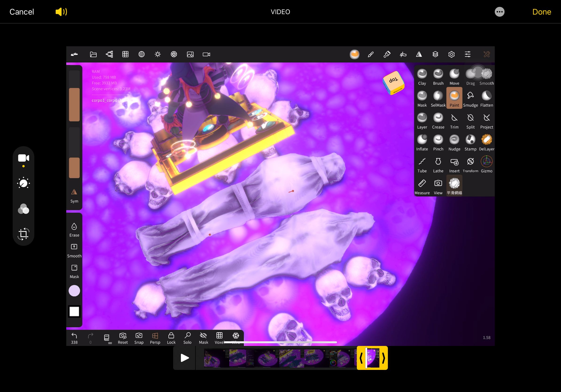
Task: Open the more options ellipsis menu
Action: [x=499, y=12]
